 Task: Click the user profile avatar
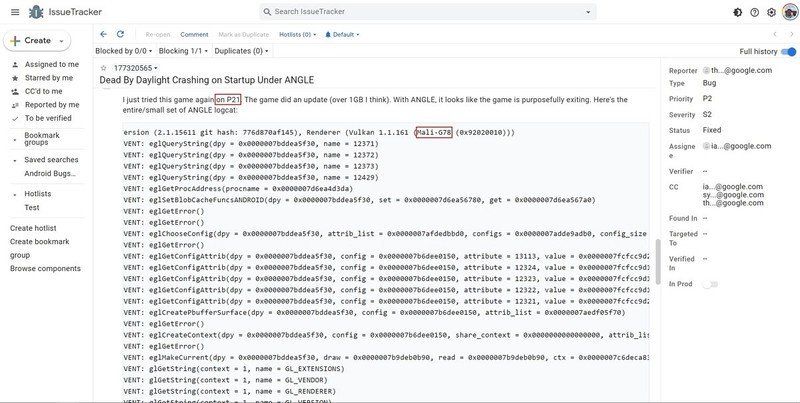click(789, 12)
